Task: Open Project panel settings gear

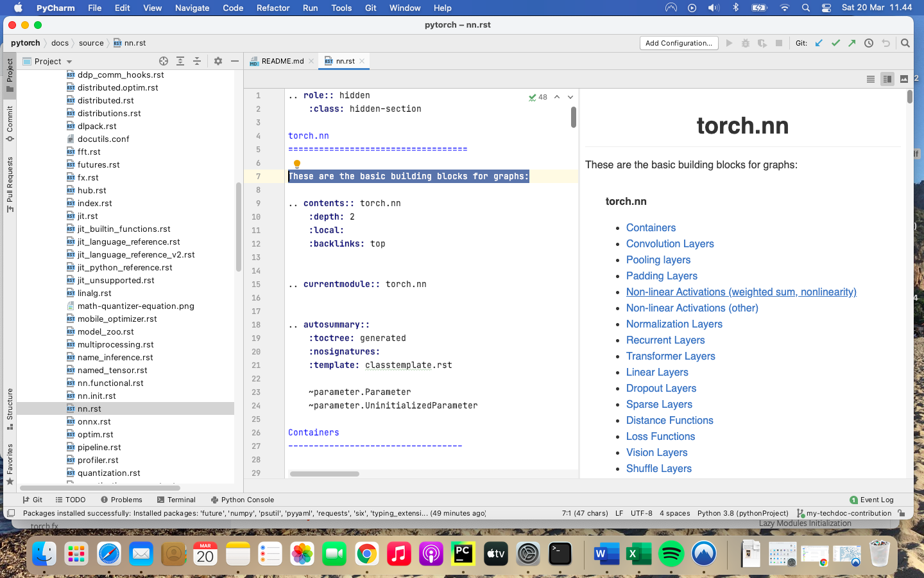Action: pyautogui.click(x=218, y=61)
